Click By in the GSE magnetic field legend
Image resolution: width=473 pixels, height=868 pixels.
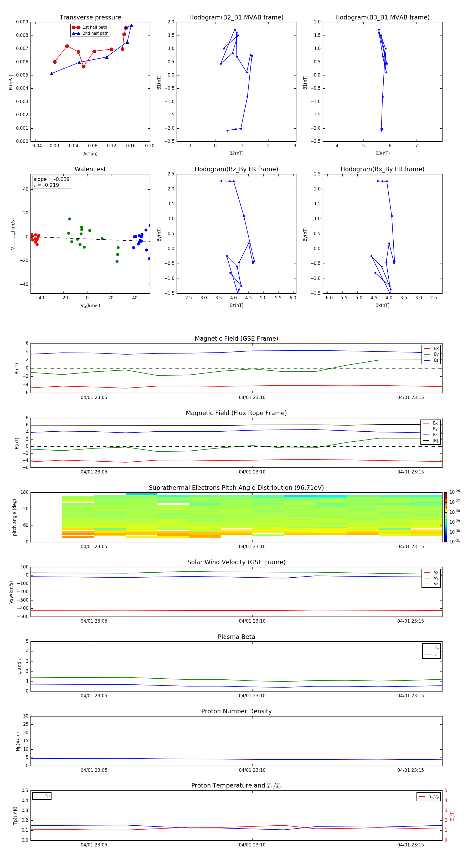[x=431, y=354]
